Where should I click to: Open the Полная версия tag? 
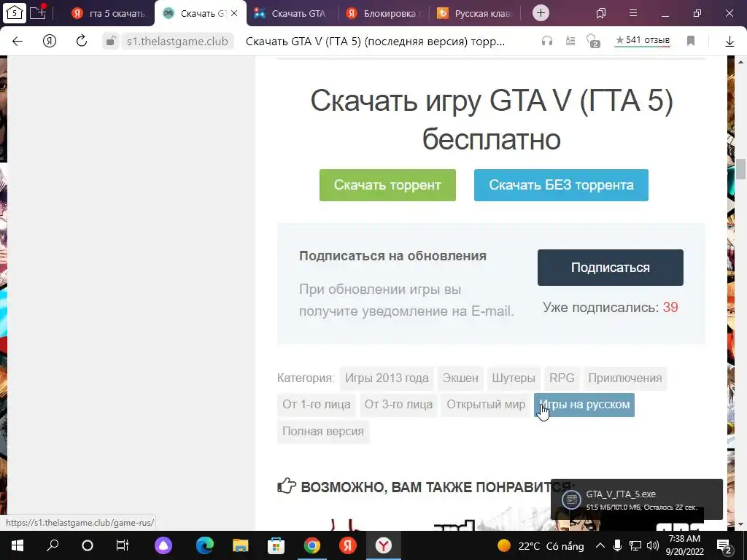point(323,432)
